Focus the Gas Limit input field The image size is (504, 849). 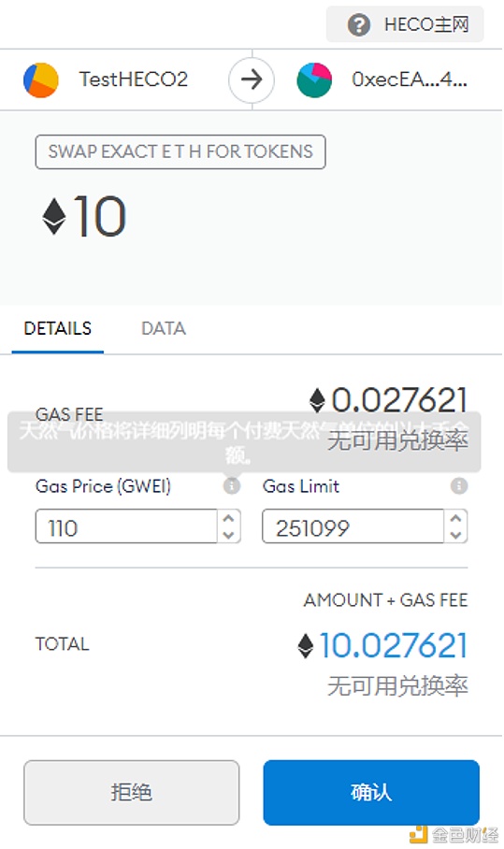tap(353, 526)
